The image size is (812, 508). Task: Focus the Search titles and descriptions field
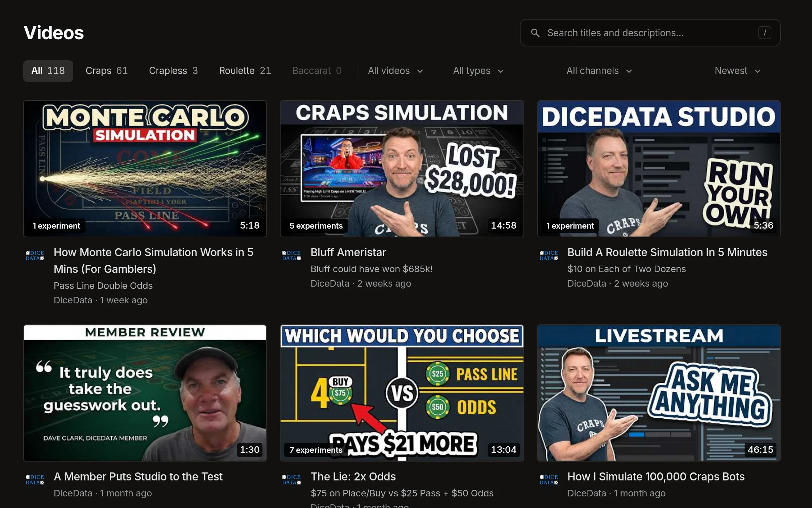click(x=650, y=33)
